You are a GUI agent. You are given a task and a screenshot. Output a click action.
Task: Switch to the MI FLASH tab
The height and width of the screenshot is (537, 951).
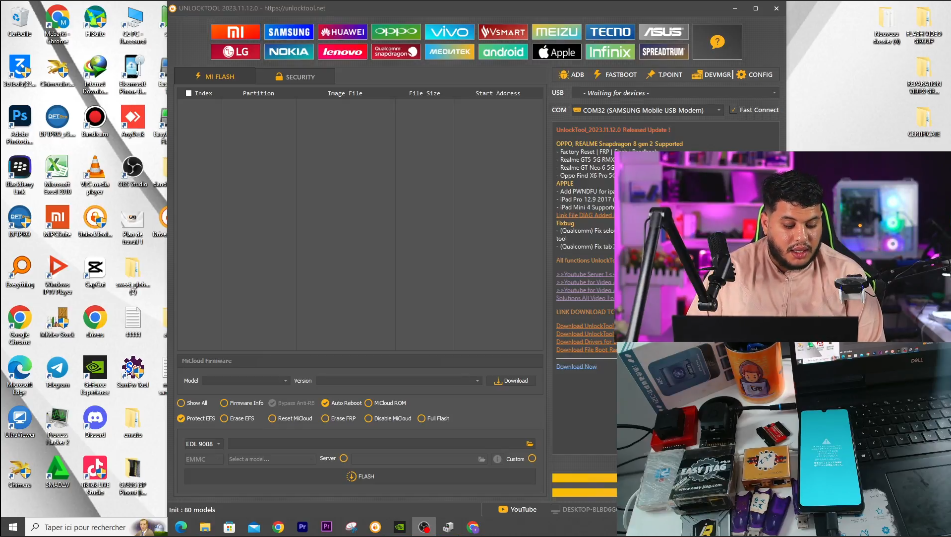coord(215,76)
